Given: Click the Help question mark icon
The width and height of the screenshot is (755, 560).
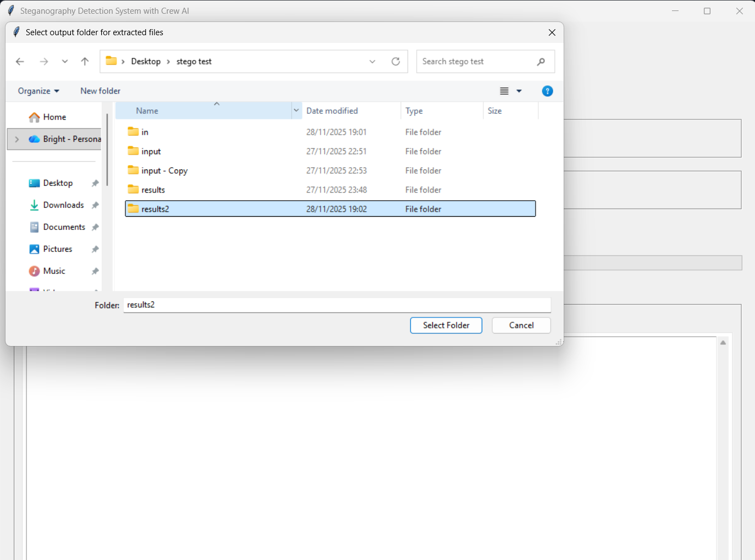Looking at the screenshot, I should [x=547, y=91].
